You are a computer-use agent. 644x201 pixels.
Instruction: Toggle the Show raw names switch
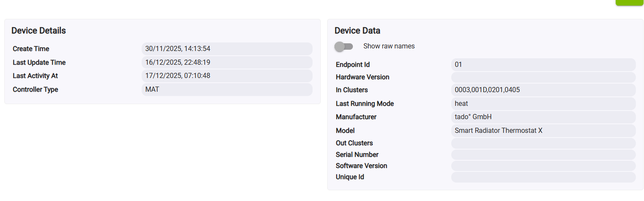[x=343, y=46]
